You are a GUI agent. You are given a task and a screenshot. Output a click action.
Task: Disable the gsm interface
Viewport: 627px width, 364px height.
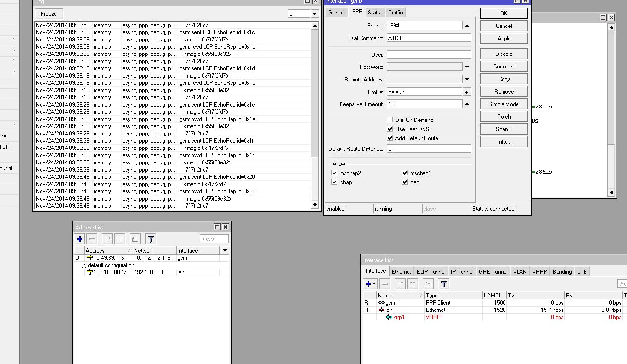pyautogui.click(x=504, y=54)
